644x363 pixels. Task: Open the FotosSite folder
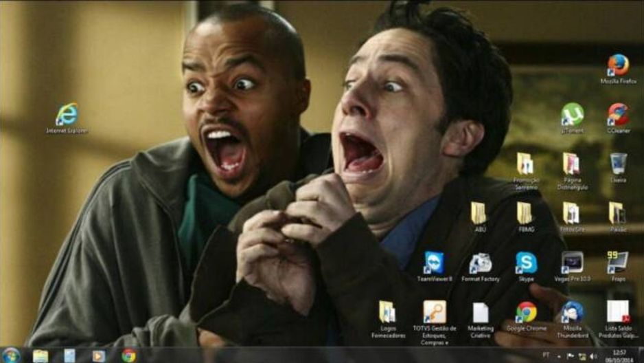pyautogui.click(x=572, y=213)
